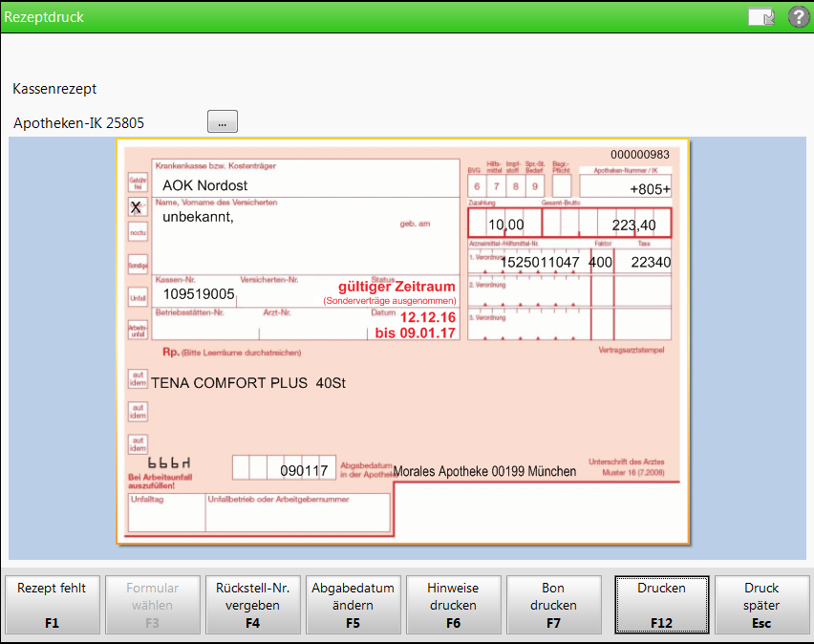Screen dimensions: 814x644
Task: Click the Abgabedatum field showing 090117
Action: [304, 470]
